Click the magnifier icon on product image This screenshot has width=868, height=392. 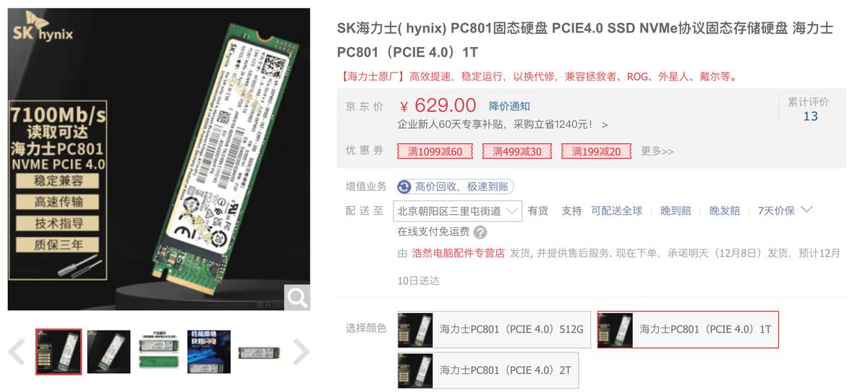(297, 297)
